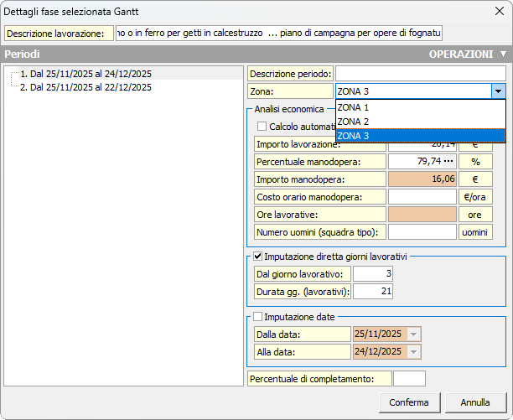Enable the Imputazione date checkbox
Screen dimensions: 513x420
(258, 316)
